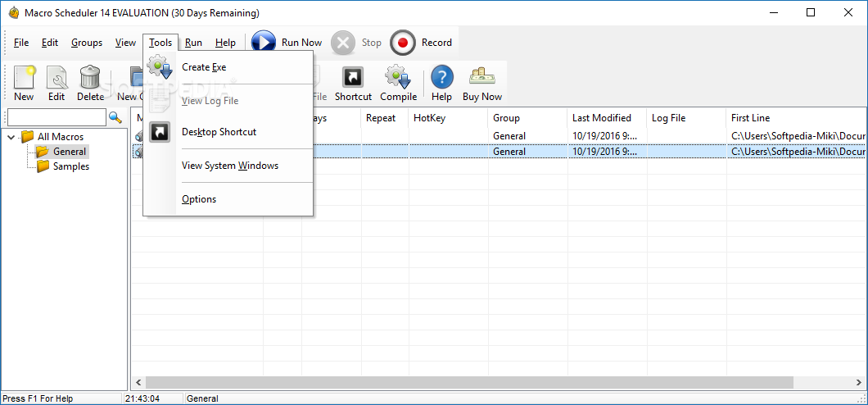Click the Run Now play icon
This screenshot has height=405, width=868.
[x=264, y=43]
